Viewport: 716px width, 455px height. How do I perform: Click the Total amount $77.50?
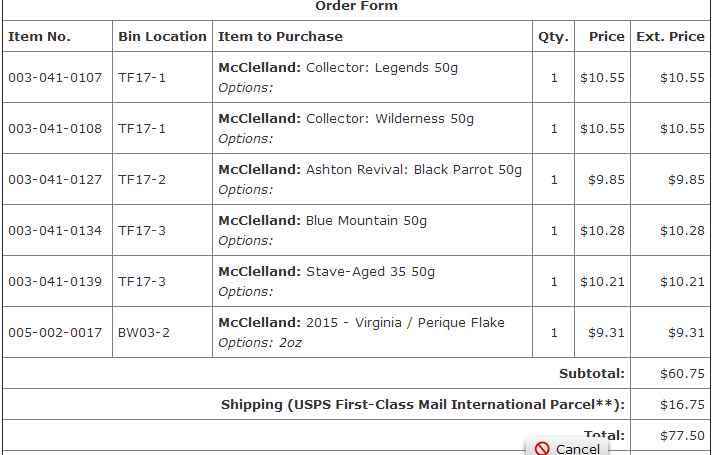coord(682,436)
